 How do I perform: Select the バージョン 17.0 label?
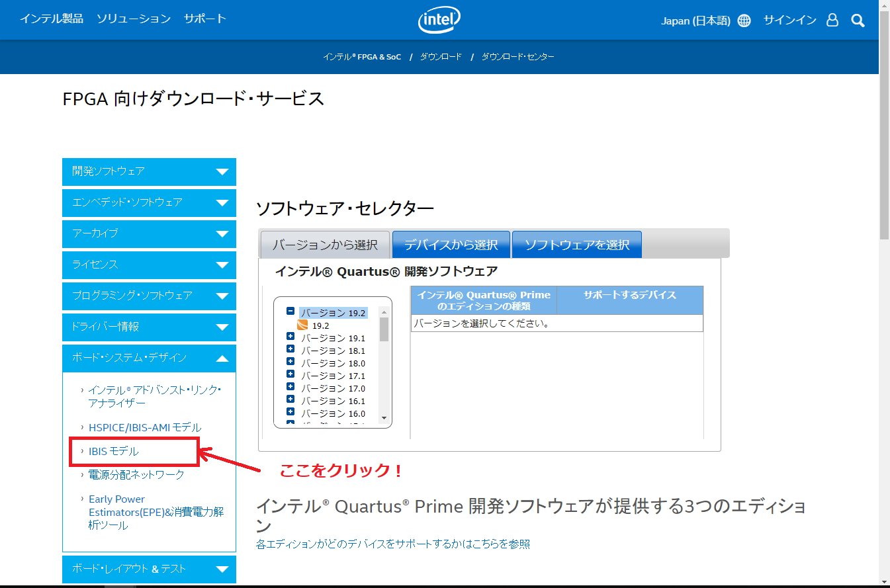[x=333, y=388]
